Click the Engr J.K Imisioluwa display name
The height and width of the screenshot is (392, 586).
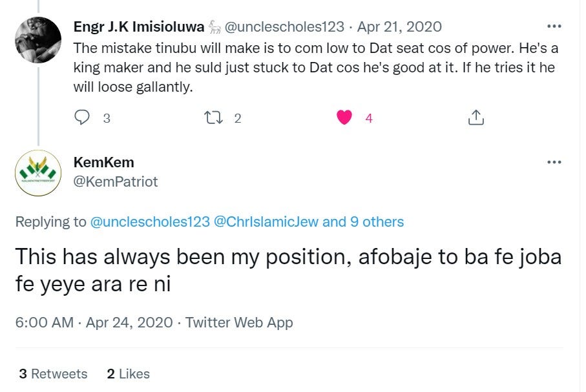[139, 27]
